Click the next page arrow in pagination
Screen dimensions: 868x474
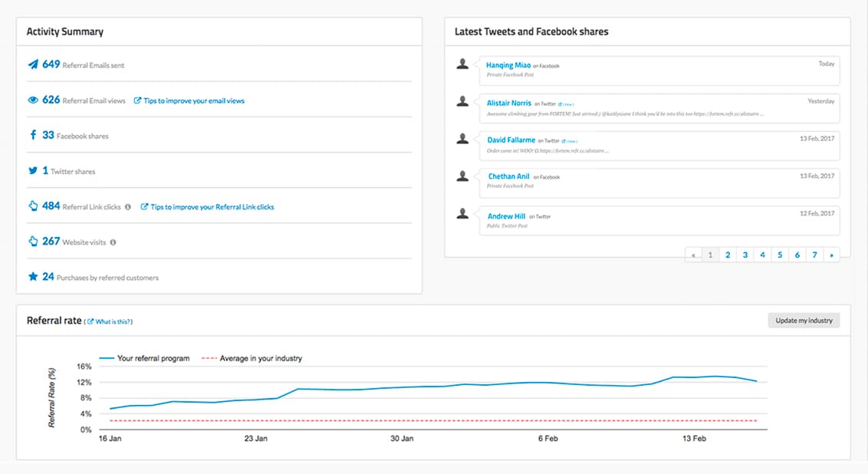point(831,255)
